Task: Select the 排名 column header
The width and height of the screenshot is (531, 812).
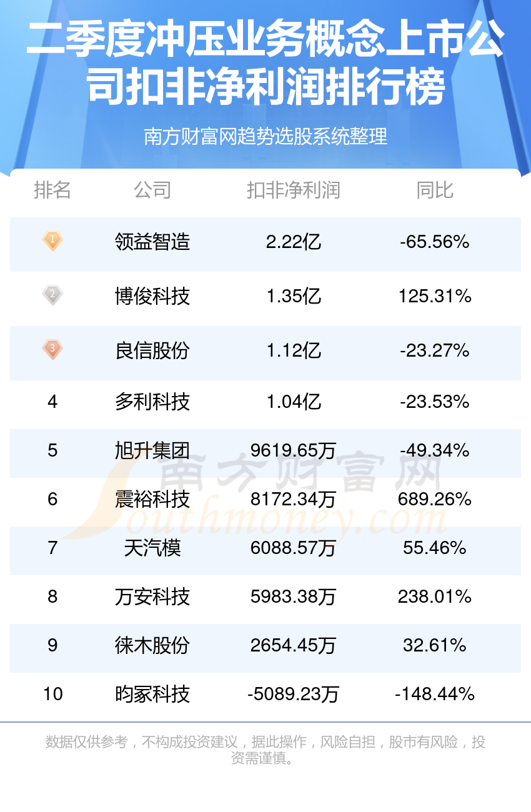Action: pos(52,190)
